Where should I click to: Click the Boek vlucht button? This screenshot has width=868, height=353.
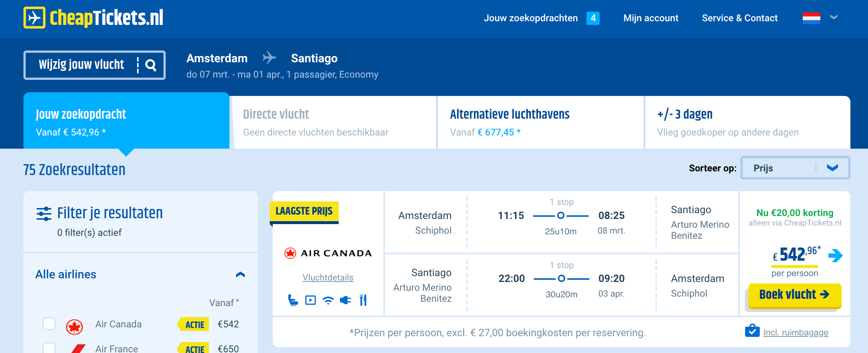click(x=794, y=294)
